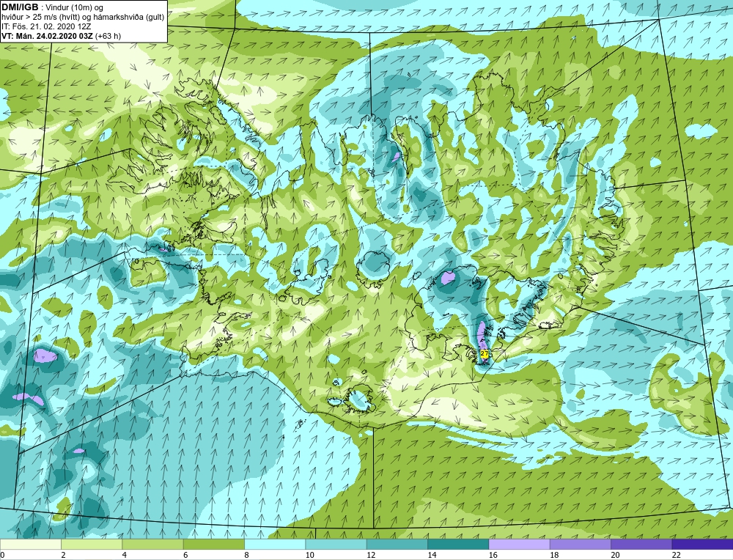This screenshot has width=733, height=560.
Task: Click the legend label '4'
Action: (x=125, y=555)
